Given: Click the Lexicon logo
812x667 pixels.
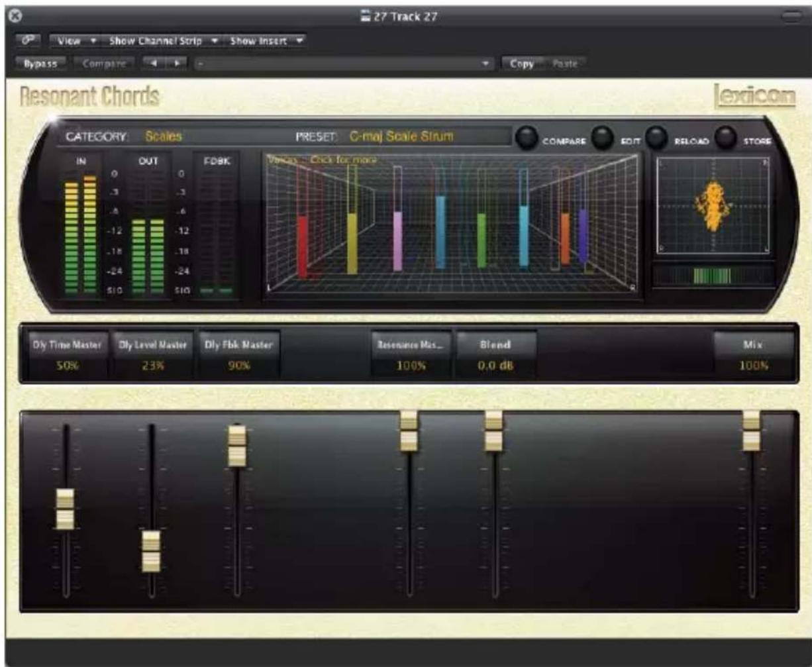Looking at the screenshot, I should 756,96.
